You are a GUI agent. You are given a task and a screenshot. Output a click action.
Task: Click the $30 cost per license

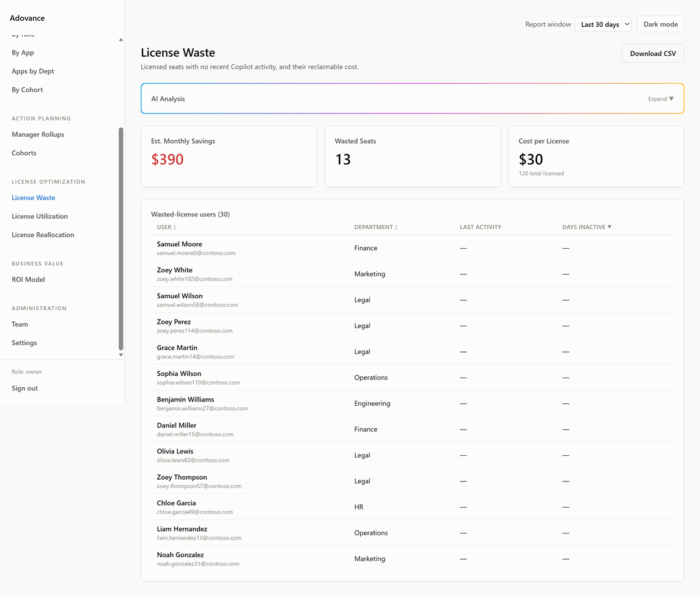click(x=531, y=159)
